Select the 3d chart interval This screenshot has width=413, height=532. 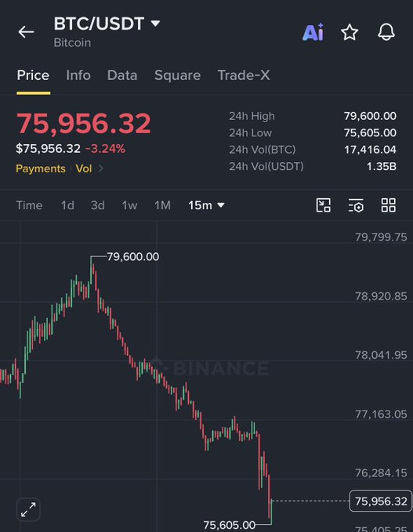98,205
